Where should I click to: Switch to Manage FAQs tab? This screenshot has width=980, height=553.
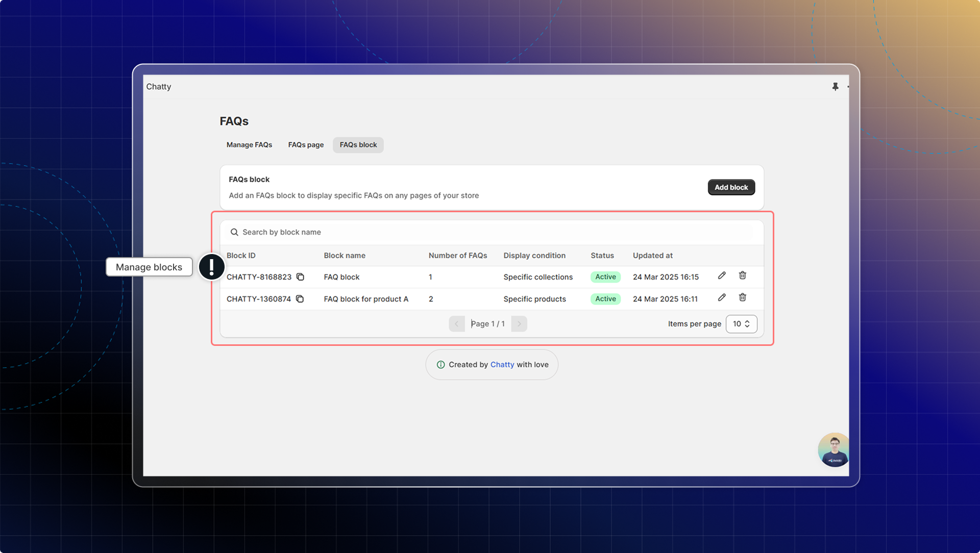coord(249,145)
